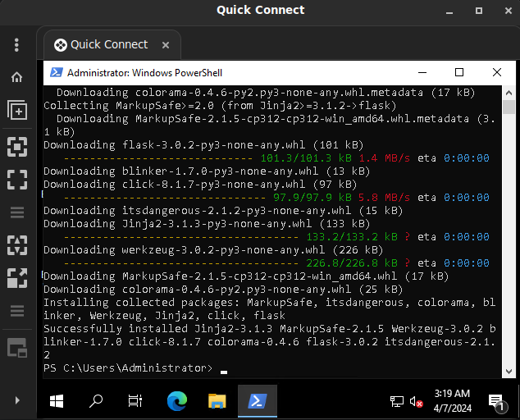The height and width of the screenshot is (420, 520).
Task: Click the '101.3/101.3 kB' progress value
Action: [x=306, y=158]
